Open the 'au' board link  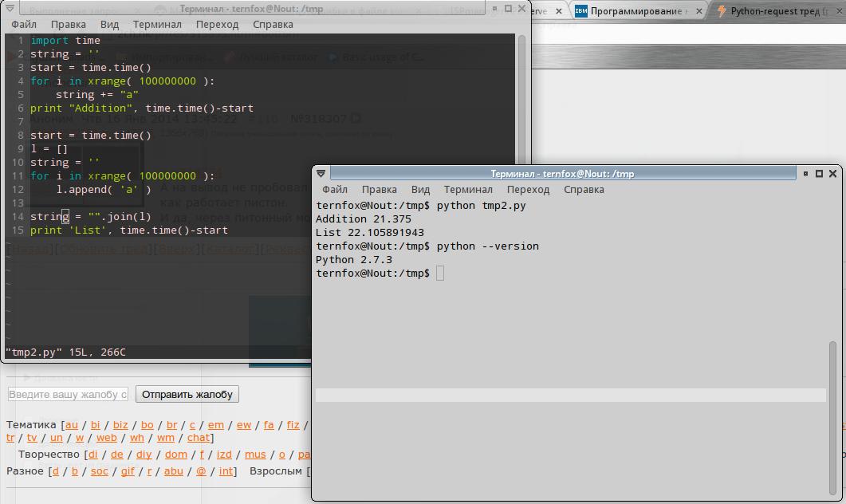coord(71,425)
